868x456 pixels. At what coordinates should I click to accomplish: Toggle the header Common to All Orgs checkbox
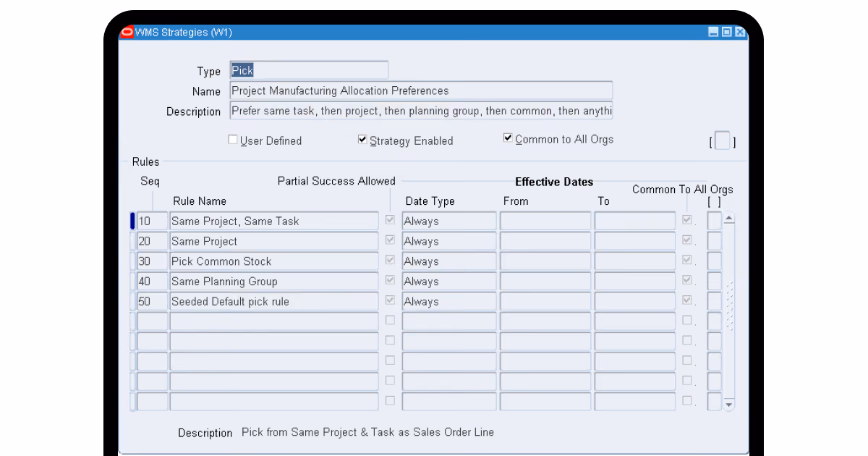[508, 138]
